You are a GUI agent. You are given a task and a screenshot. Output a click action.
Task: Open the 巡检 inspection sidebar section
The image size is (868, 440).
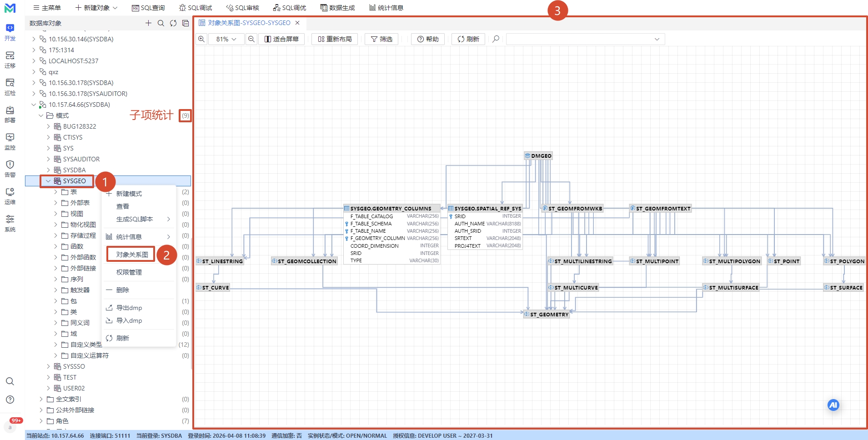point(10,87)
